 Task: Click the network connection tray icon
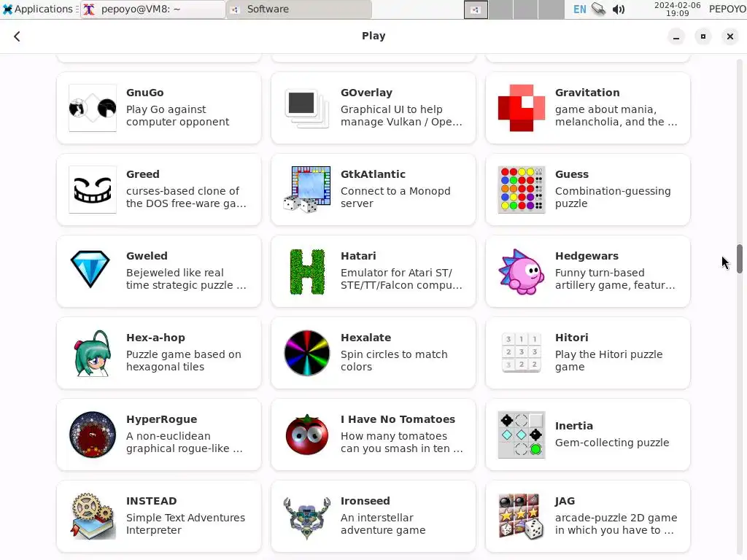pyautogui.click(x=599, y=9)
